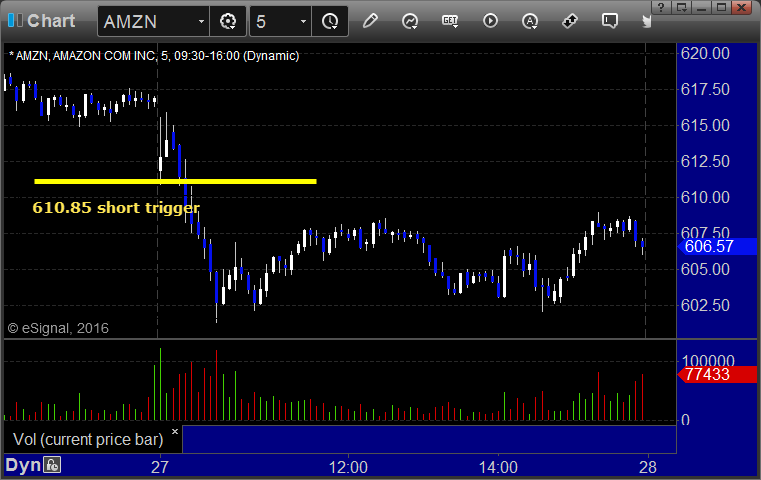Image resolution: width=761 pixels, height=480 pixels.
Task: Click the current price marker 606.57
Action: point(717,246)
